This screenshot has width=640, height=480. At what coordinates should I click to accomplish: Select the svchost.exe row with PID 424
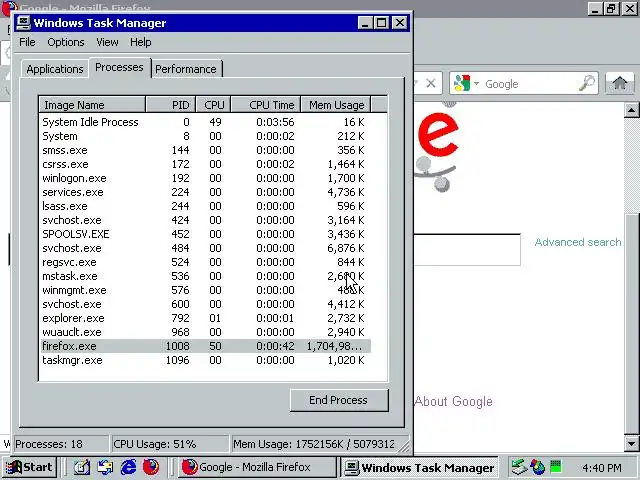205,220
